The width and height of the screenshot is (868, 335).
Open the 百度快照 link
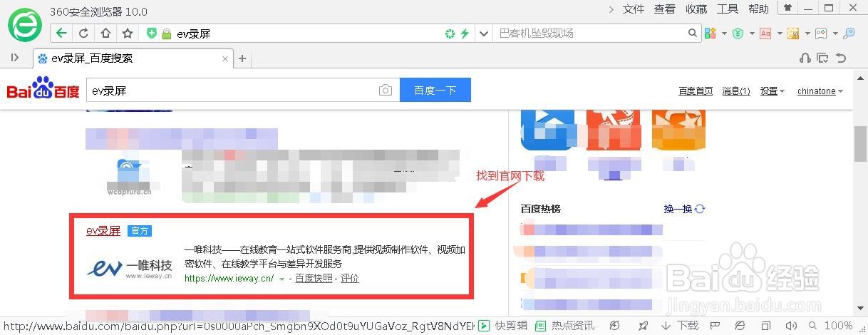tap(314, 279)
